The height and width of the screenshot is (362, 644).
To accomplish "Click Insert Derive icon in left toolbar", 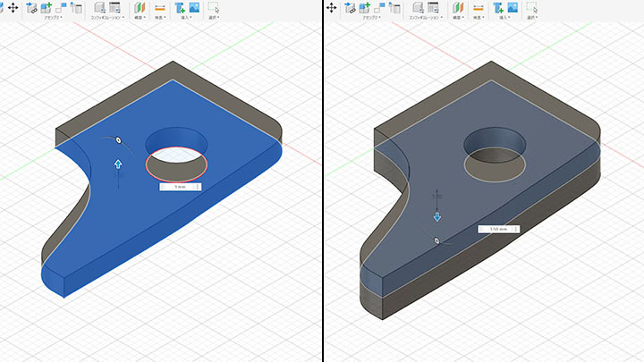I will click(180, 8).
